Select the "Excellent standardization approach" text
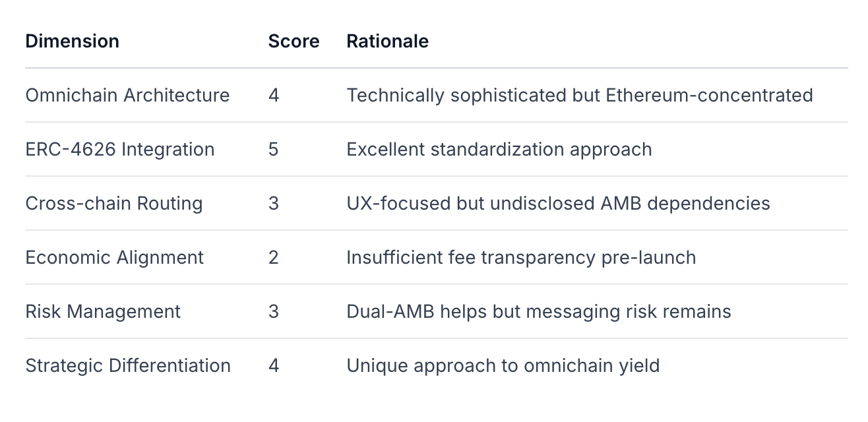The image size is (868, 422). pos(499,149)
